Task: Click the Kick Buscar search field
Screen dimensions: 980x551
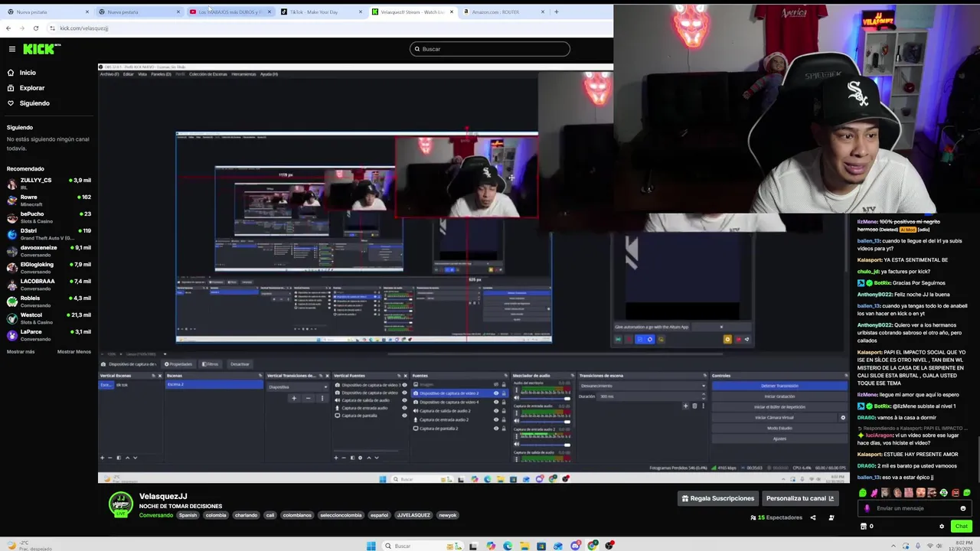Action: point(490,49)
